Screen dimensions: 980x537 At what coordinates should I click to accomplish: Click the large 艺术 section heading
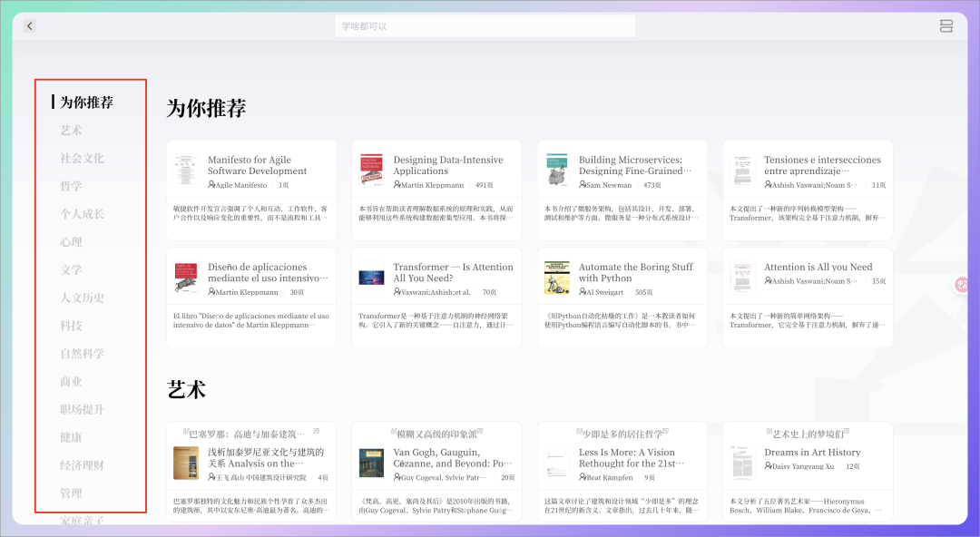click(186, 389)
